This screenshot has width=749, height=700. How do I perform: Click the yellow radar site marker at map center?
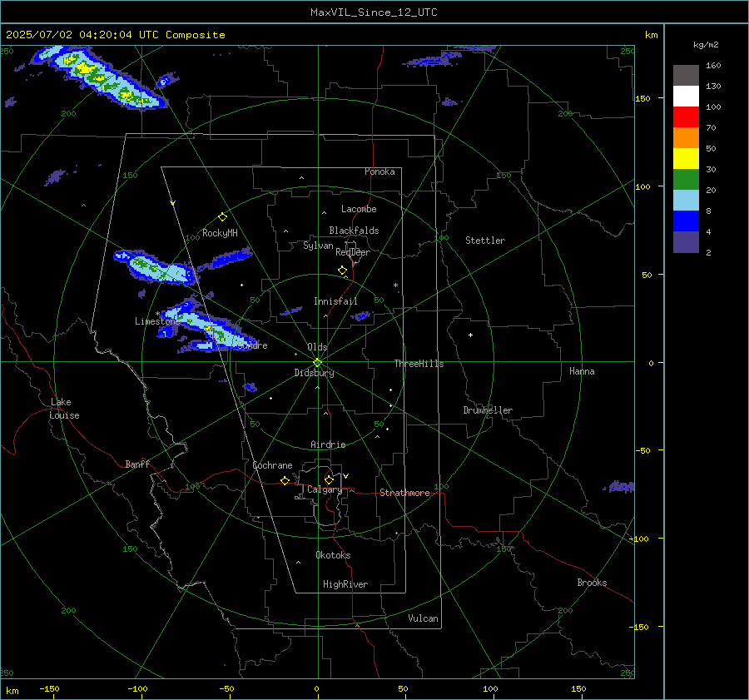point(318,363)
